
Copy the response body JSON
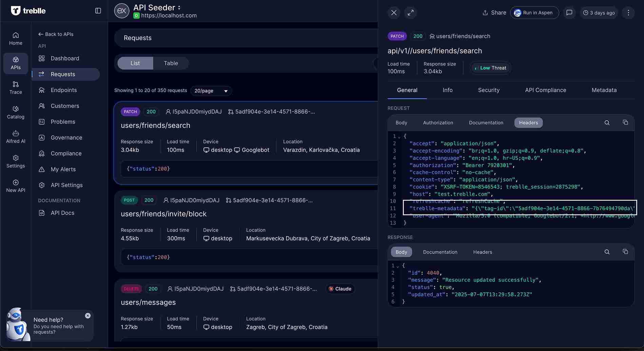626,252
